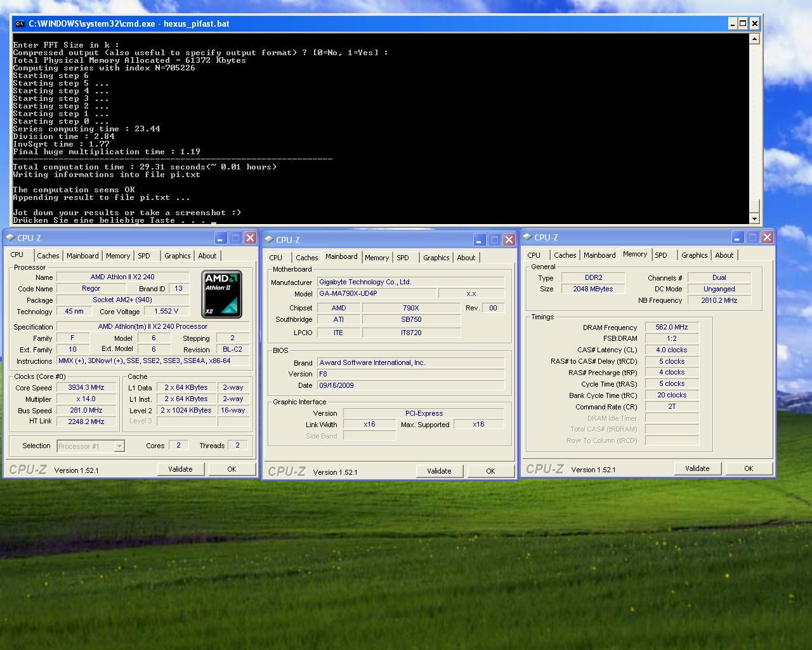This screenshot has width=812, height=650.
Task: Select CPU tab in left CPU-Z window
Action: (17, 255)
